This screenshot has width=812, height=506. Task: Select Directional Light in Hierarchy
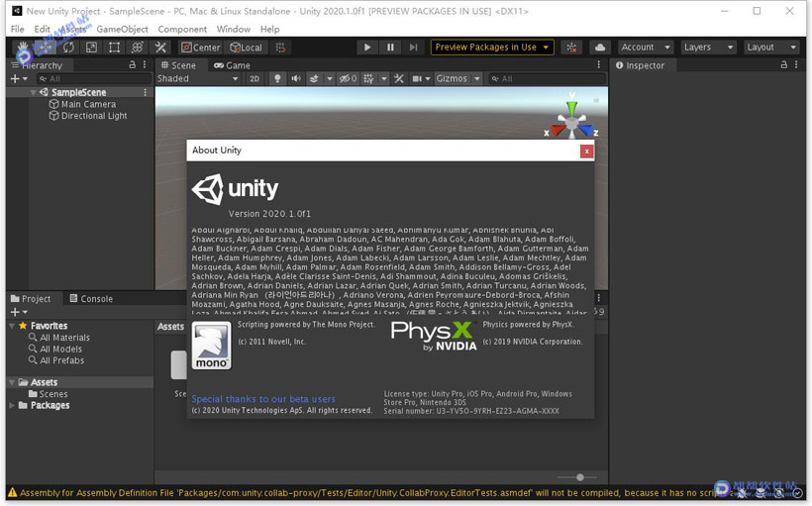[x=88, y=116]
